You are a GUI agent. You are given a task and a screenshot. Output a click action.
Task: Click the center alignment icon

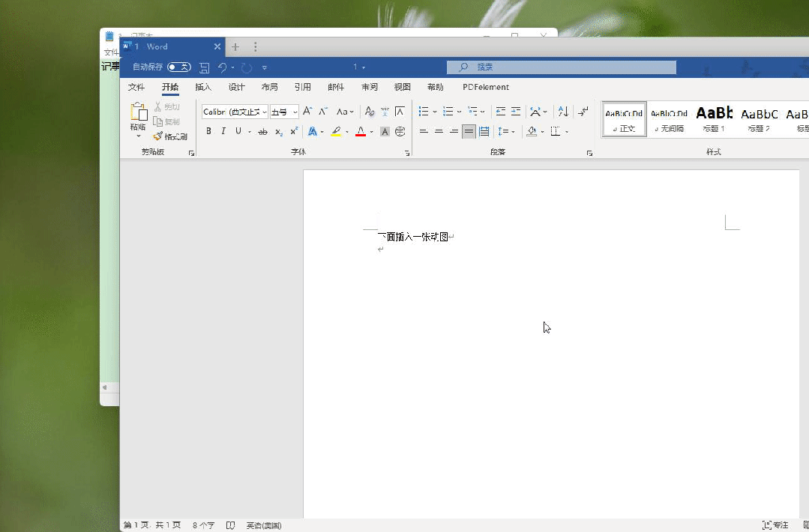tap(439, 132)
